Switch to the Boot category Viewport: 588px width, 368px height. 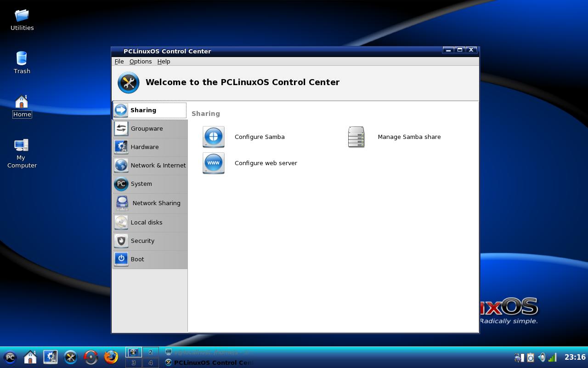[x=150, y=259]
